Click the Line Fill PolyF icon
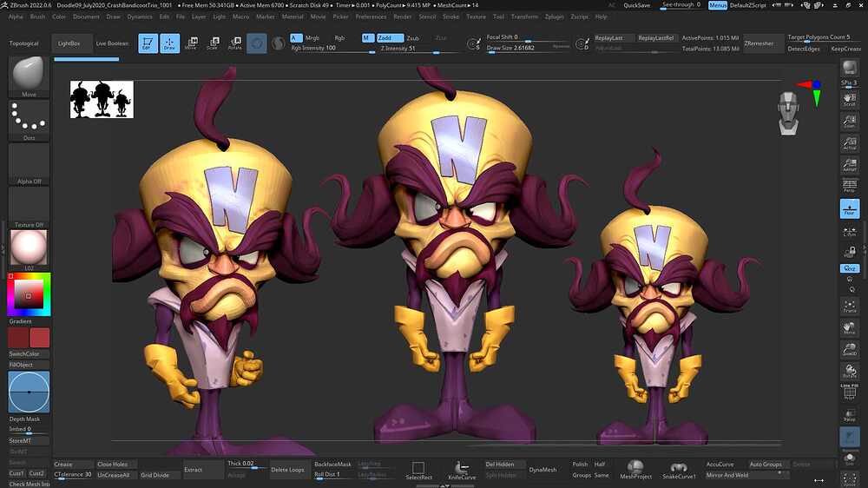The height and width of the screenshot is (488, 868). tap(849, 392)
